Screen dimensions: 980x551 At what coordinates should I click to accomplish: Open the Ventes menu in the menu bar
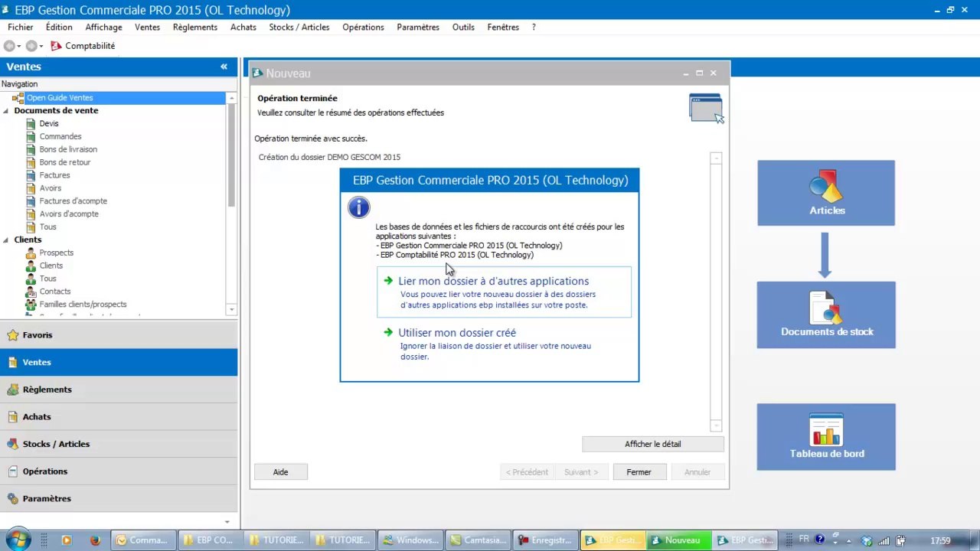[x=147, y=27]
